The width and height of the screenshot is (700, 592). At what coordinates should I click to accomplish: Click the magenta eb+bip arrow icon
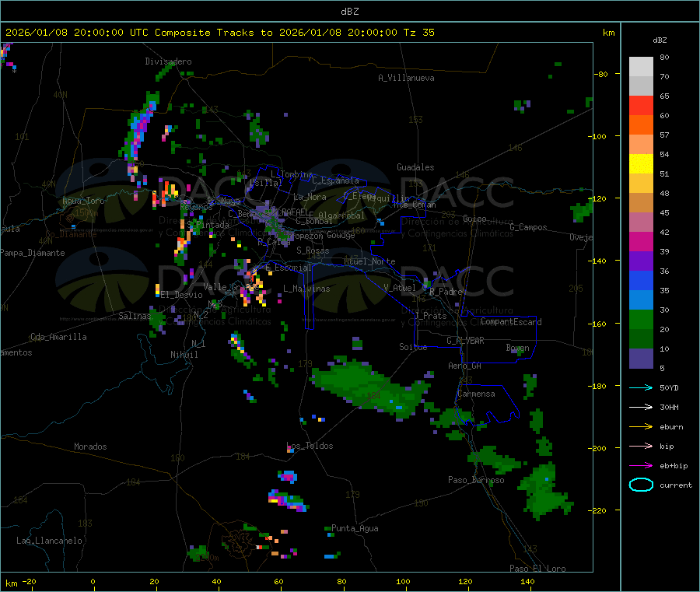[x=641, y=466]
